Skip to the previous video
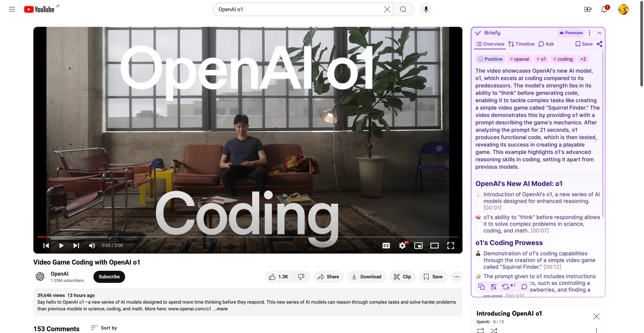644x333 pixels. pyautogui.click(x=46, y=246)
